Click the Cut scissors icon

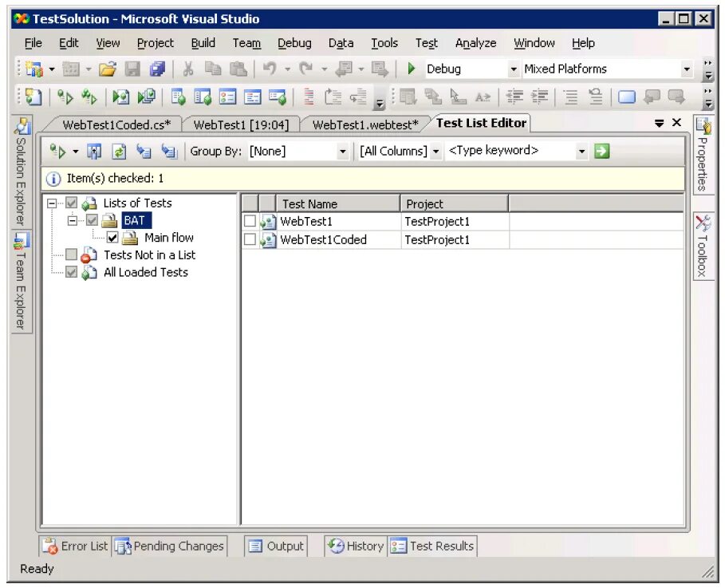coord(187,69)
